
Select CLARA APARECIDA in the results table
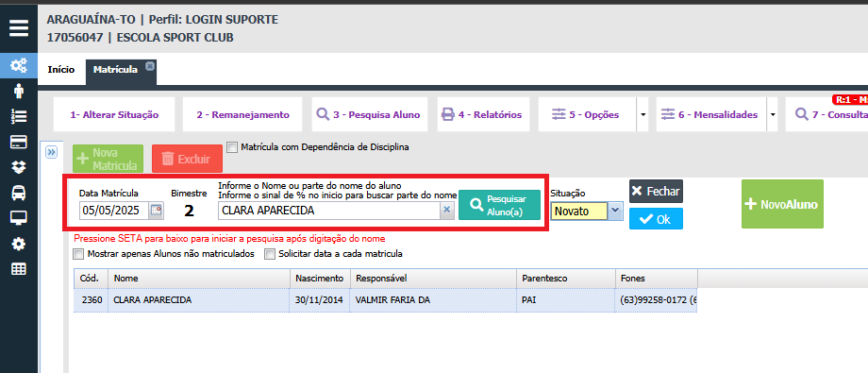pyautogui.click(x=199, y=300)
